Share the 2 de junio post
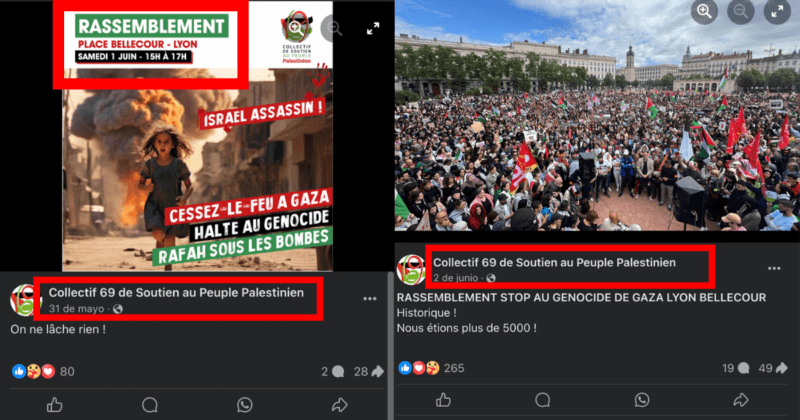 click(x=741, y=400)
